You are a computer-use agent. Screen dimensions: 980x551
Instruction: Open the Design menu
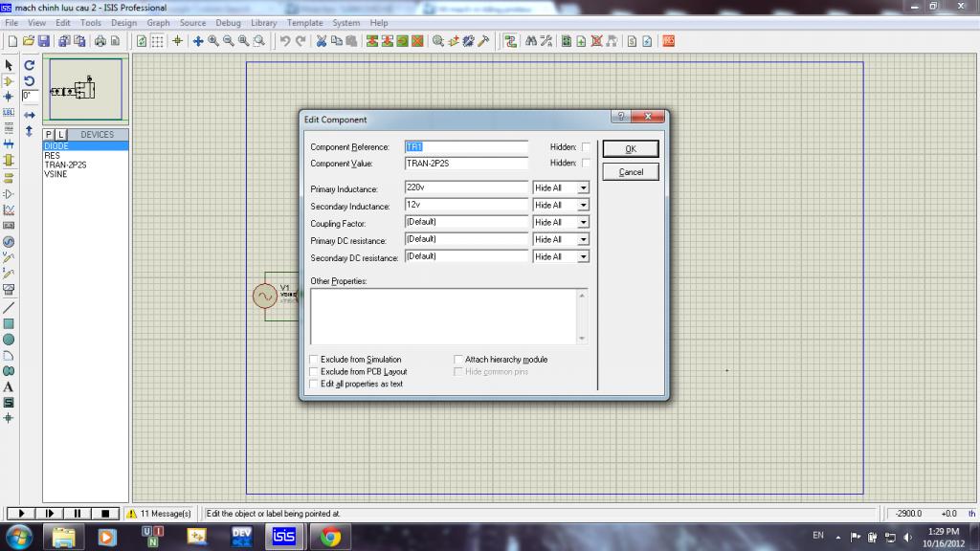123,23
